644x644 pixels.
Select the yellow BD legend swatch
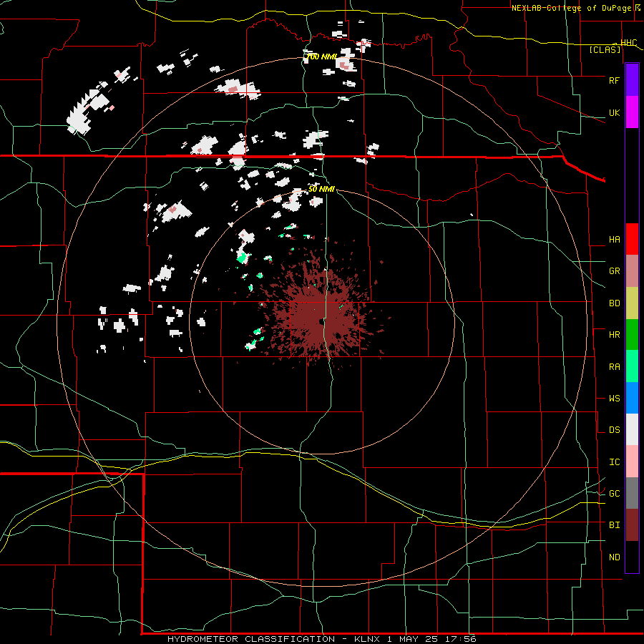pyautogui.click(x=632, y=303)
